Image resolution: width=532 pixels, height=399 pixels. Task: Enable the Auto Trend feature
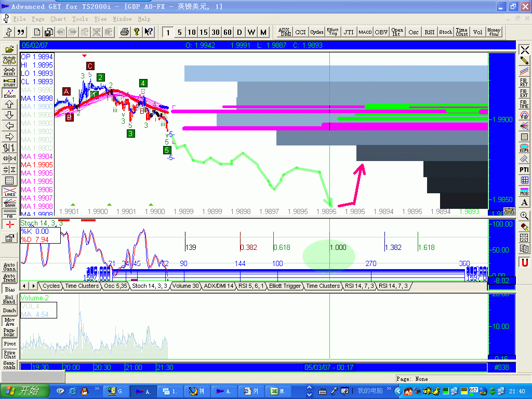[x=9, y=278]
